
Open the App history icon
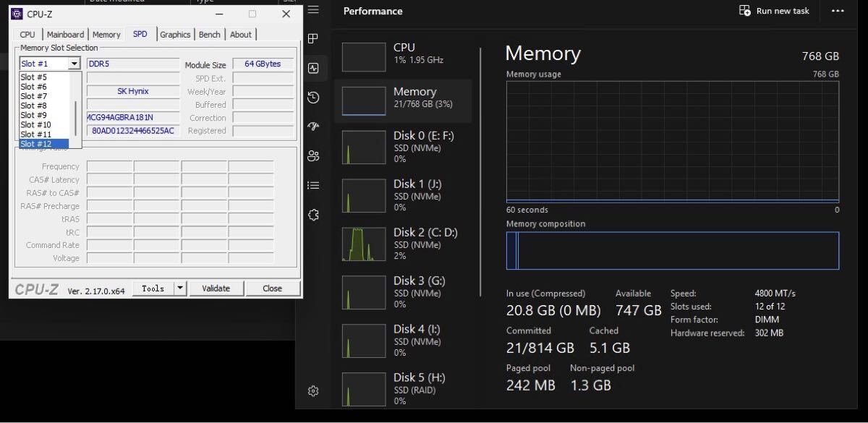(x=313, y=98)
